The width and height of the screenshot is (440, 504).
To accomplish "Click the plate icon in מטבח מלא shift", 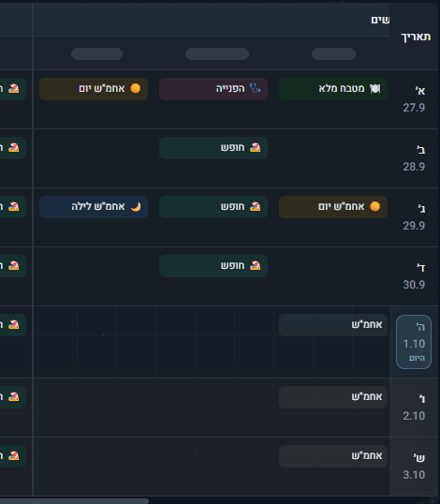I will 374,88.
